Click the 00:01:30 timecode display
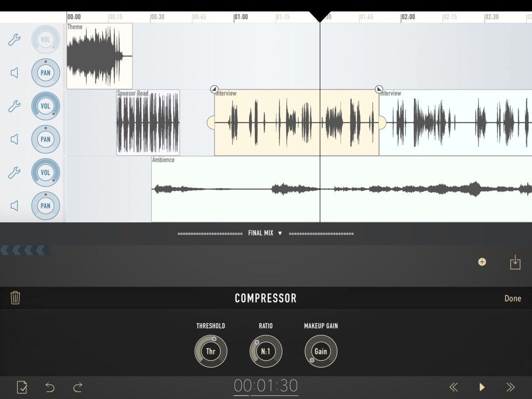The image size is (532, 399). [266, 386]
